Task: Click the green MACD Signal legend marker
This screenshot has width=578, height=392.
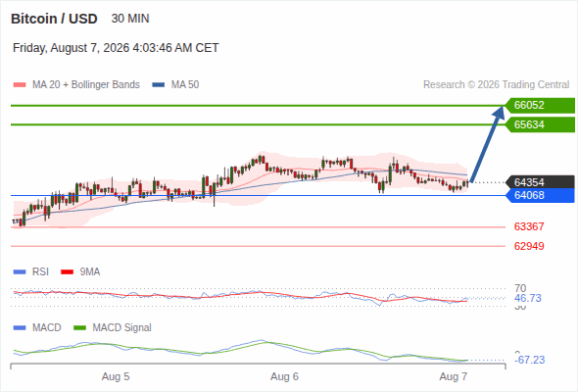Action: tap(79, 328)
